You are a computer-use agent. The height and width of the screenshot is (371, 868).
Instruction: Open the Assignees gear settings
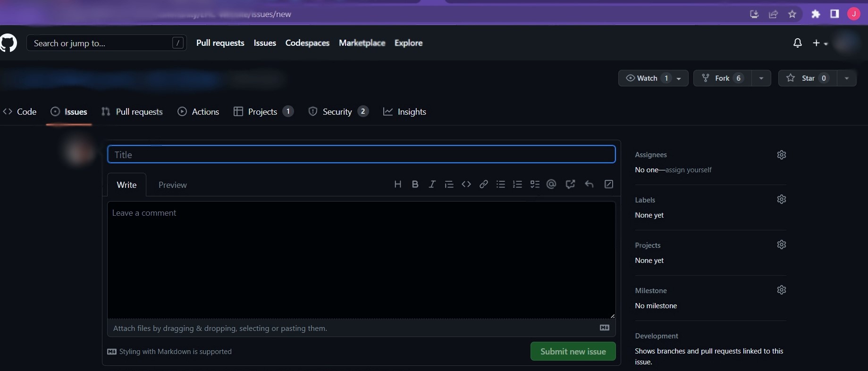(x=782, y=155)
